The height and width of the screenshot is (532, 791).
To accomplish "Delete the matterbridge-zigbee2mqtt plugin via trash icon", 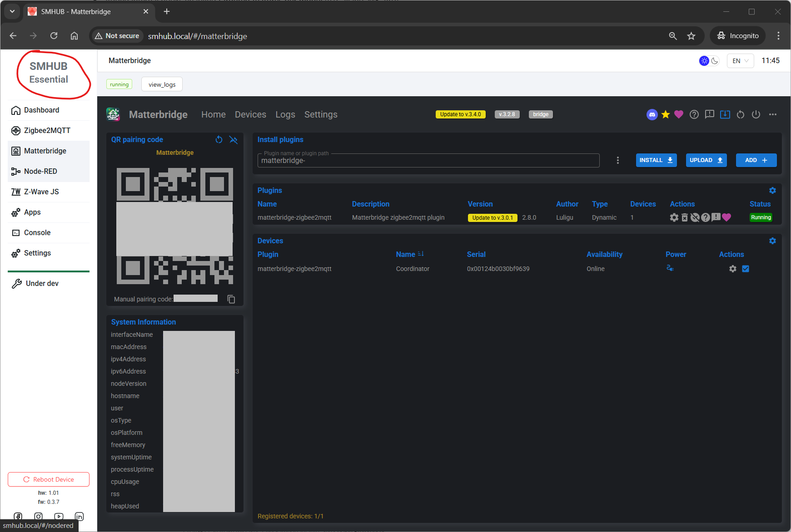I will click(x=685, y=218).
